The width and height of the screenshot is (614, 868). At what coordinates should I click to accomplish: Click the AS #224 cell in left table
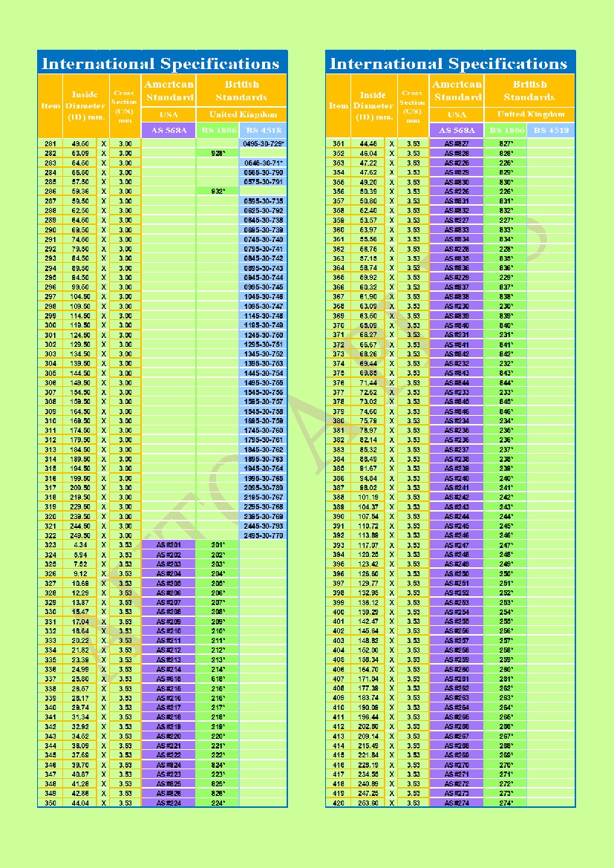[169, 803]
